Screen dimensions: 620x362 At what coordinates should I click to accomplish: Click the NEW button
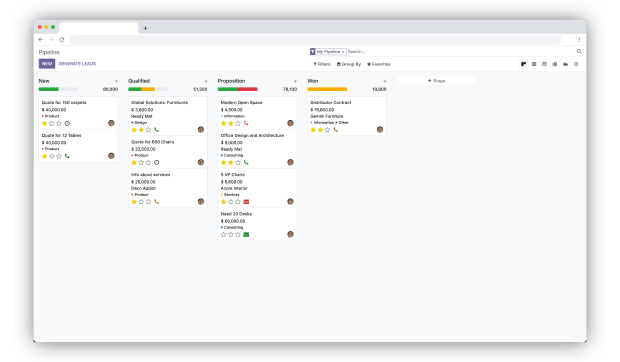(x=47, y=64)
